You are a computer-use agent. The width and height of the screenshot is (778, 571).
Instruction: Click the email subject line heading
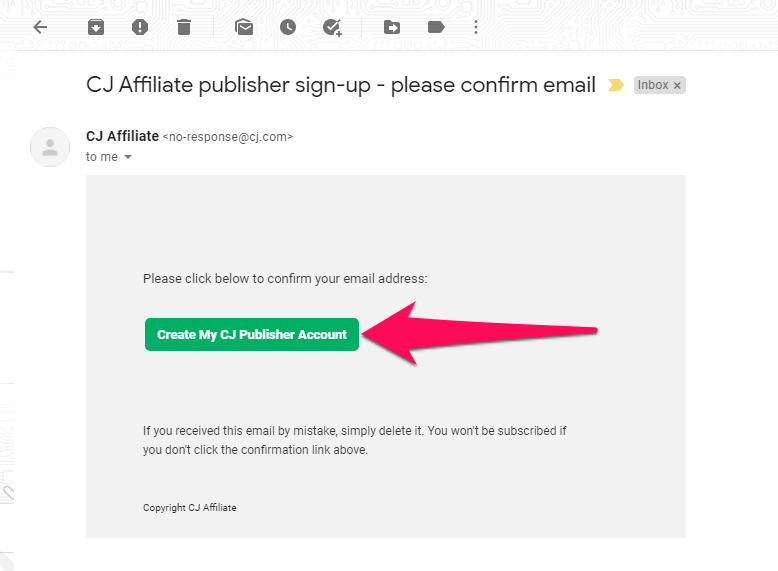pos(341,85)
